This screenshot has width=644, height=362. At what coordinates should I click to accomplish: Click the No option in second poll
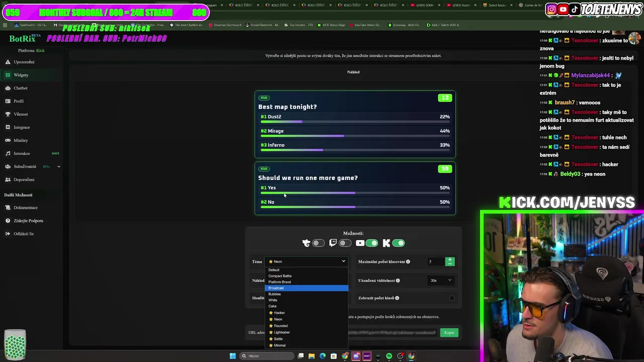pyautogui.click(x=355, y=204)
